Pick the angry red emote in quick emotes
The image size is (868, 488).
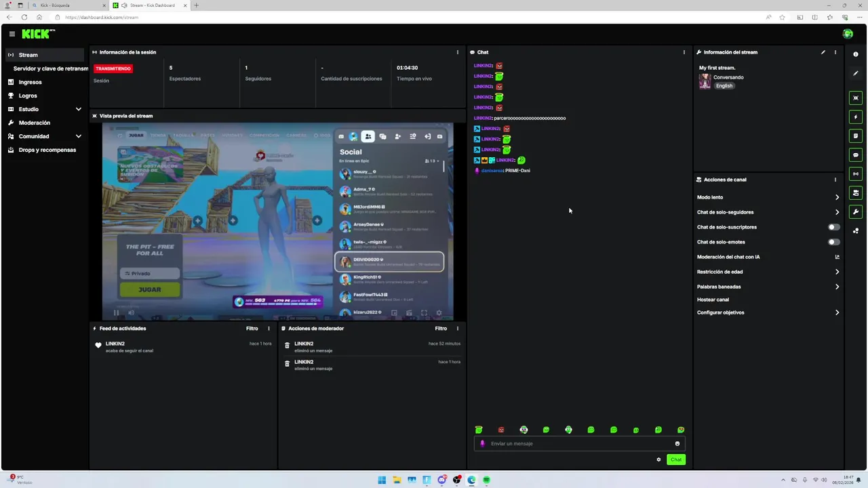501,430
